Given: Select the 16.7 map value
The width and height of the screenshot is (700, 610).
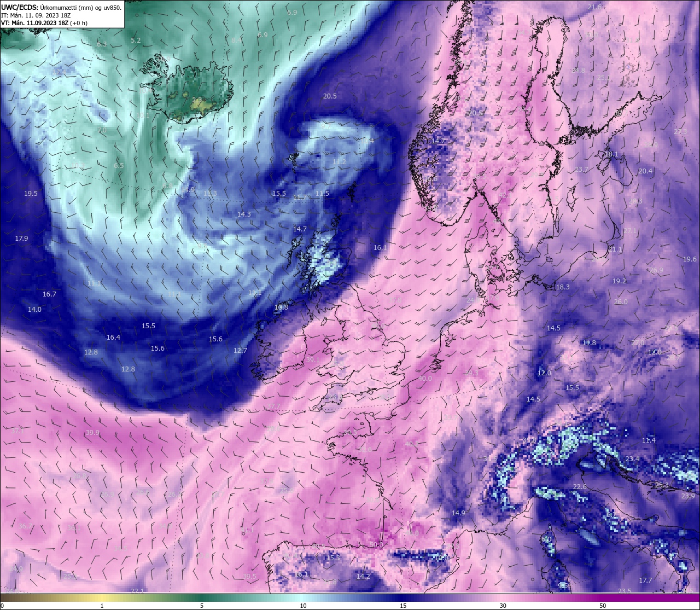Looking at the screenshot, I should tap(49, 294).
